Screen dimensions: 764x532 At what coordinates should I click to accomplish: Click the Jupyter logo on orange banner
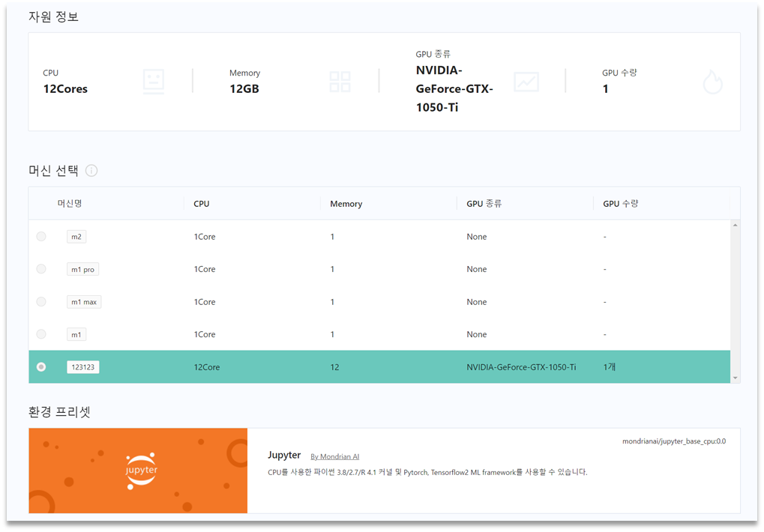pyautogui.click(x=141, y=471)
